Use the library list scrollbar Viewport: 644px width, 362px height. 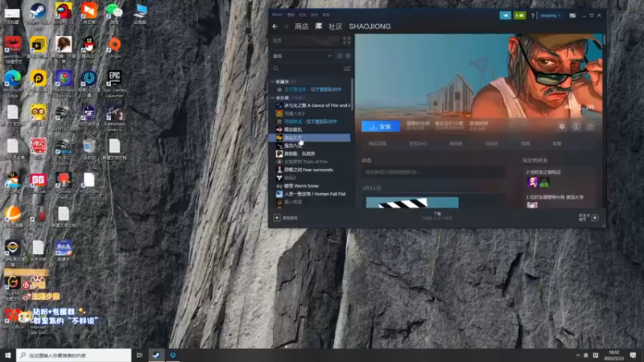pos(352,94)
